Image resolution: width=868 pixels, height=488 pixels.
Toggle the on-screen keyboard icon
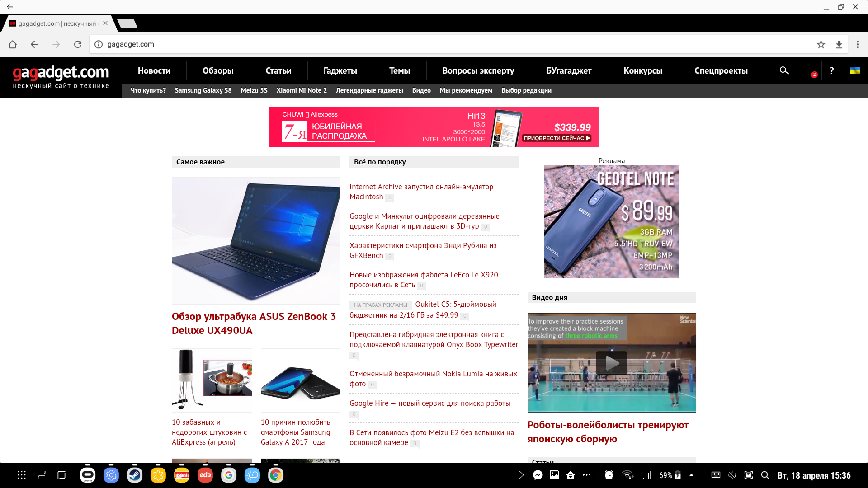716,475
